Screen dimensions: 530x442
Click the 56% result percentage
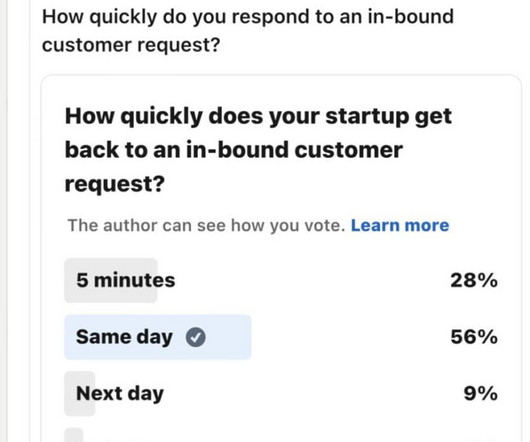[474, 337]
